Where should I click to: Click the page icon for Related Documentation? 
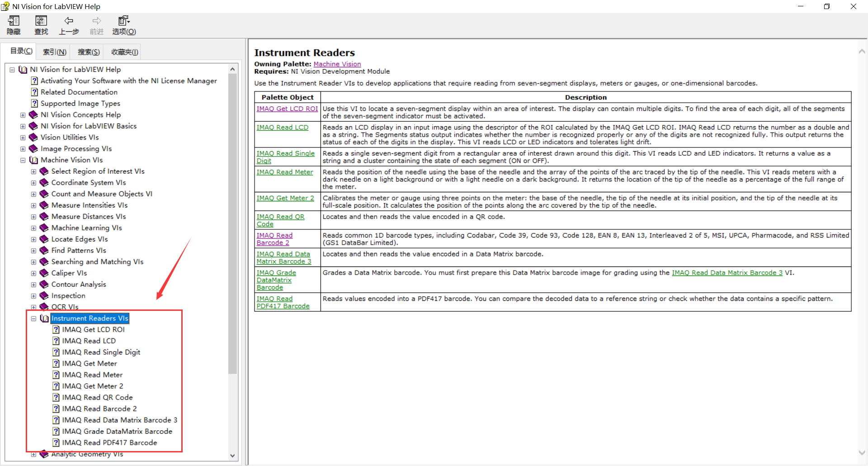34,92
